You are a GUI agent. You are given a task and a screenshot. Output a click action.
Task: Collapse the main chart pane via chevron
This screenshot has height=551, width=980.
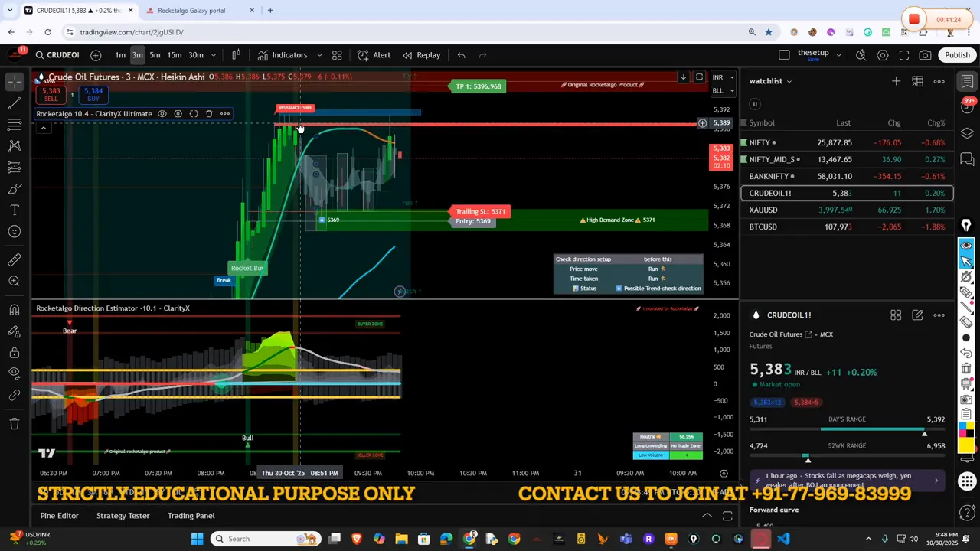coord(44,128)
